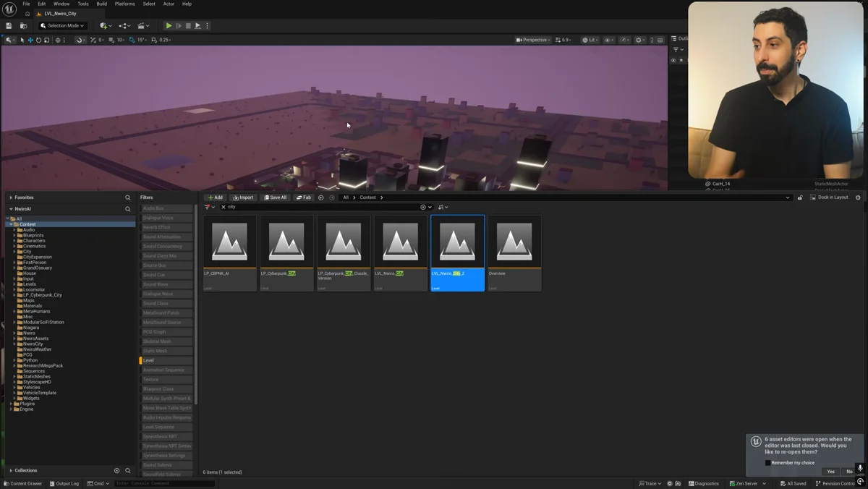
Task: Open the Window menu
Action: coord(61,4)
